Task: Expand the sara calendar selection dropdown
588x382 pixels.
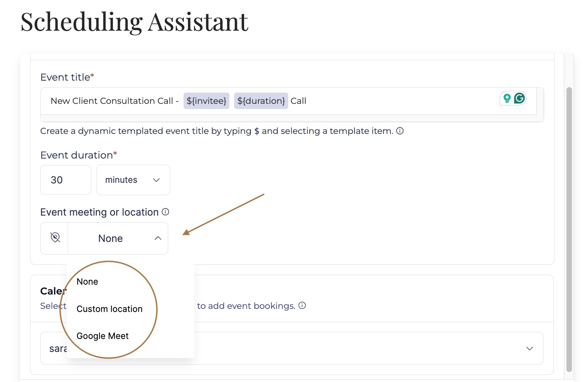Action: pos(530,348)
